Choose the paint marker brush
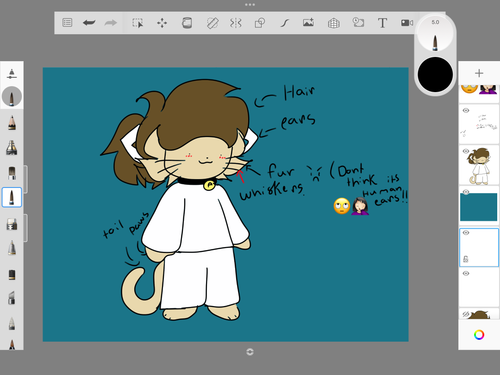Viewport: 500px width, 375px height. point(12,224)
